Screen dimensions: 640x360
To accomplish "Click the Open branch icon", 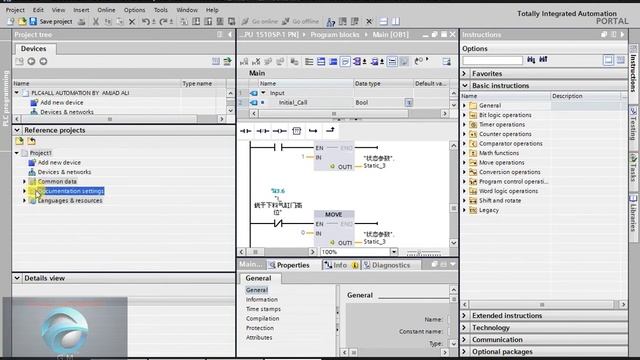I will coord(313,131).
